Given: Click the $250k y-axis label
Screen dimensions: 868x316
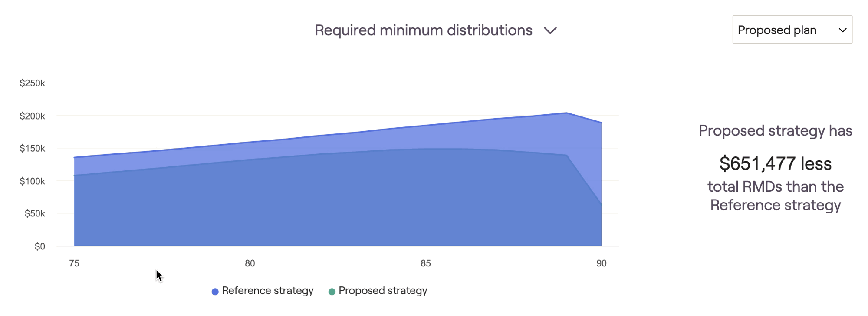Looking at the screenshot, I should tap(32, 83).
